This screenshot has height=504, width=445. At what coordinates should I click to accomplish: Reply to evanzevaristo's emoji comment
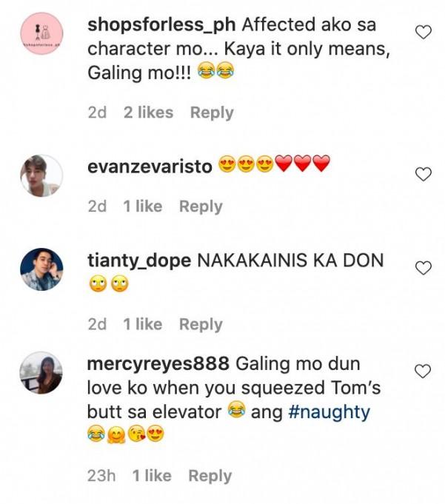[201, 206]
